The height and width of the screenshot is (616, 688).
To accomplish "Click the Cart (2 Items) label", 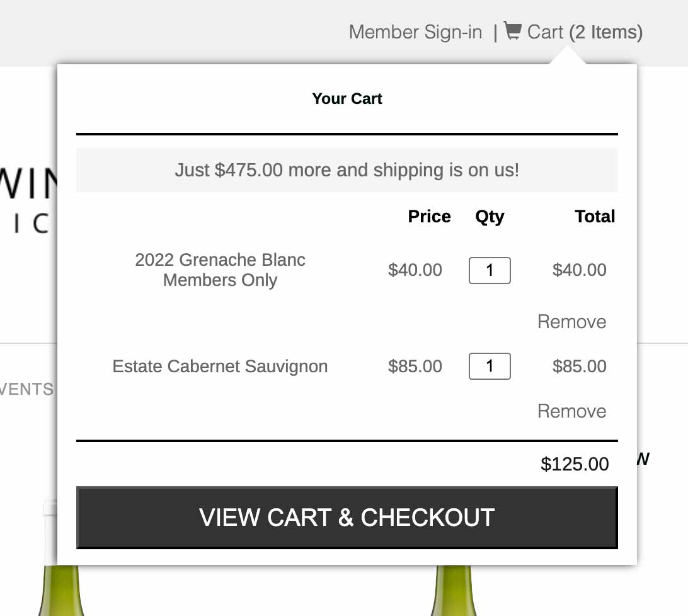I will click(585, 32).
